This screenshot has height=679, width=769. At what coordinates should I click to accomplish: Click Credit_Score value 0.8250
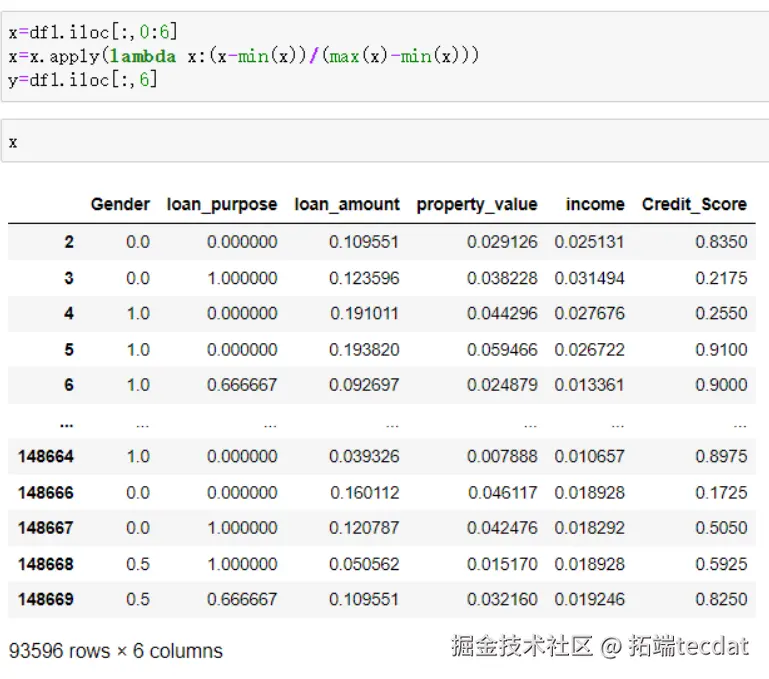721,600
